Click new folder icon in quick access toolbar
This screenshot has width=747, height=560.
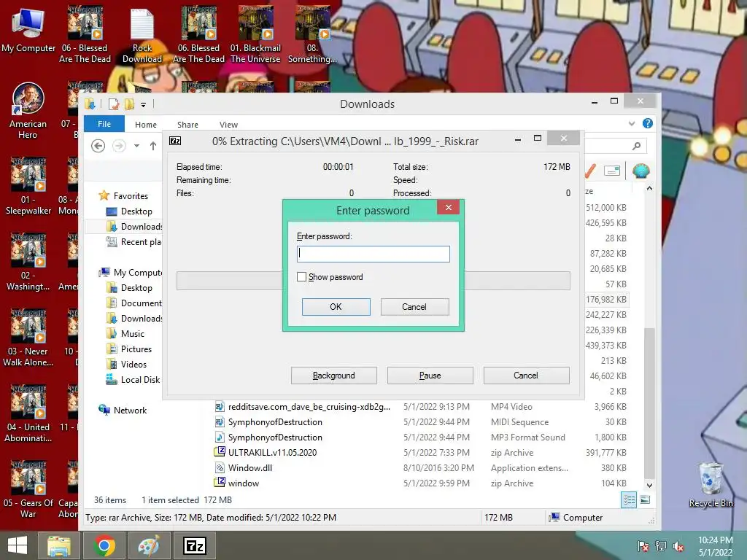tap(129, 104)
